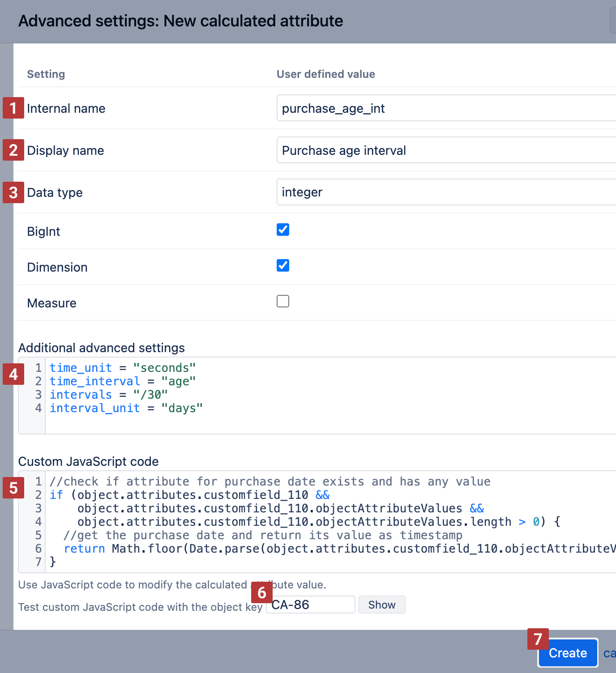The width and height of the screenshot is (616, 673).
Task: Focus the object key field containing CA-86
Action: point(311,605)
